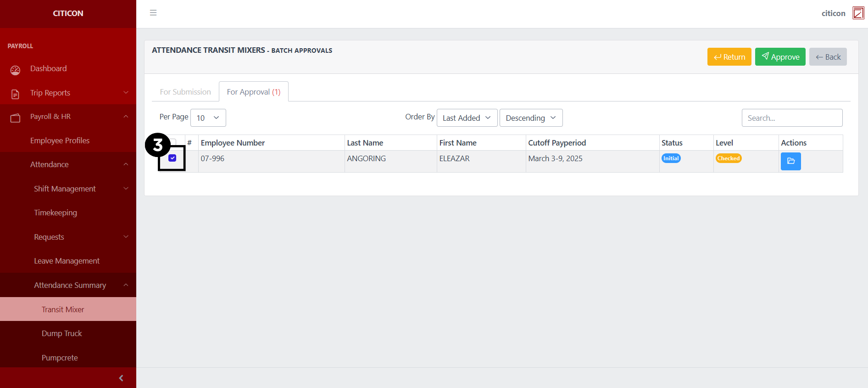Select the For Approval tab
Screen dimensions: 868x388
(253, 92)
